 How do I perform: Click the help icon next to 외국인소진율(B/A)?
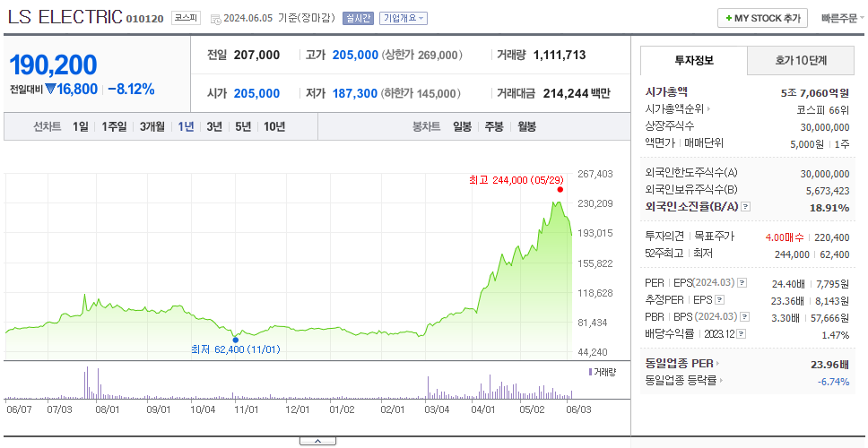(x=746, y=207)
